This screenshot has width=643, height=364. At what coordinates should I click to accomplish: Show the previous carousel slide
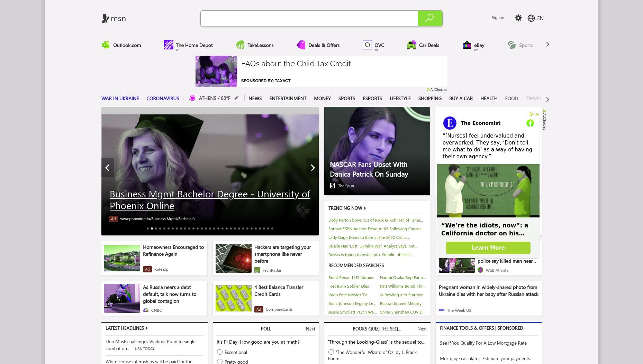[x=107, y=168]
